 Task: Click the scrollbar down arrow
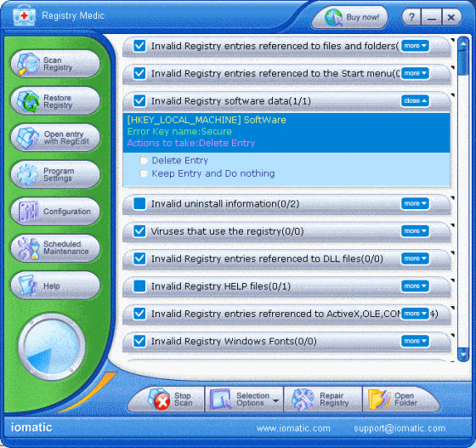click(463, 354)
